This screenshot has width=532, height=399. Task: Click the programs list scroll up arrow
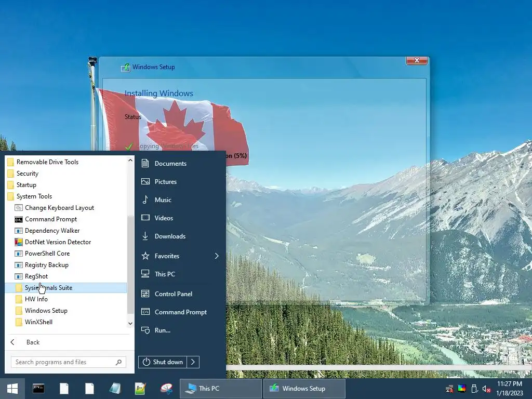[x=130, y=160]
